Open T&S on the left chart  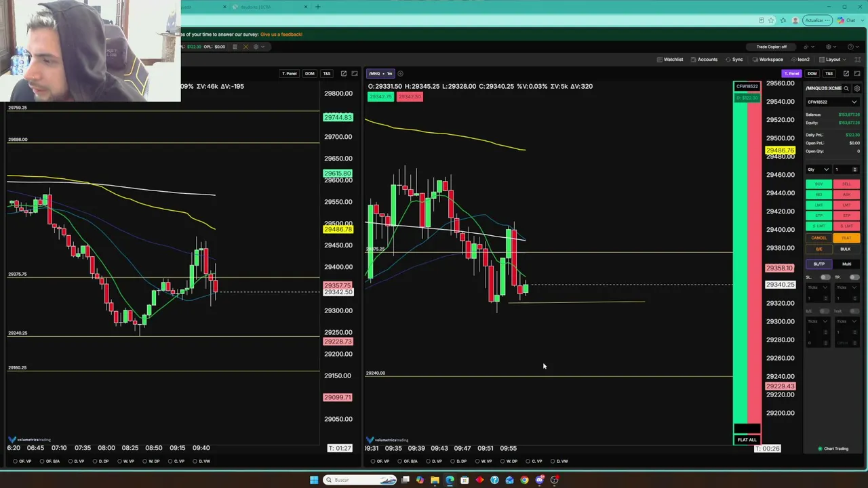click(326, 73)
